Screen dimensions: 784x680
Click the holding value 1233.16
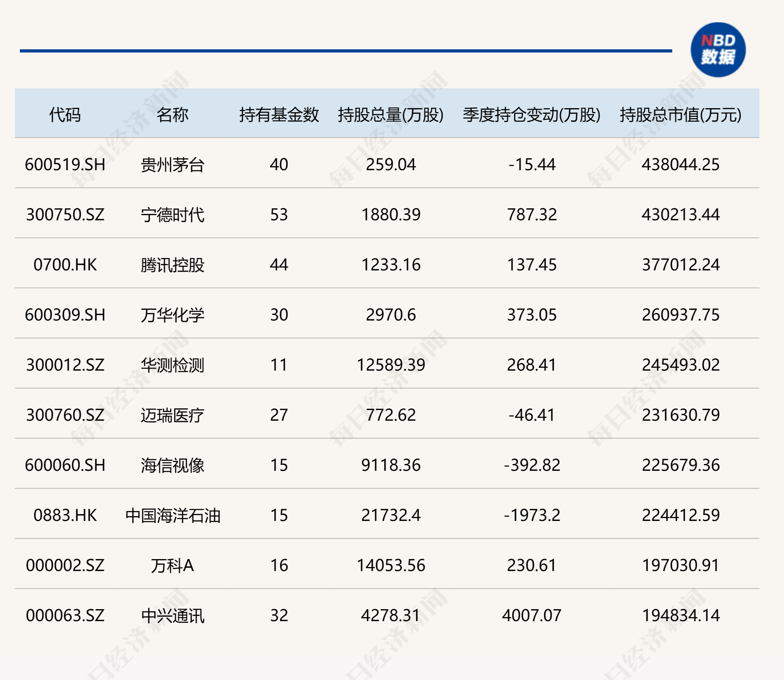[x=391, y=265]
